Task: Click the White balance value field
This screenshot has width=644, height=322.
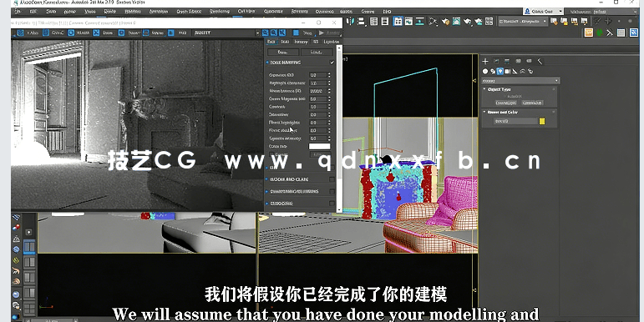Action: coord(318,91)
